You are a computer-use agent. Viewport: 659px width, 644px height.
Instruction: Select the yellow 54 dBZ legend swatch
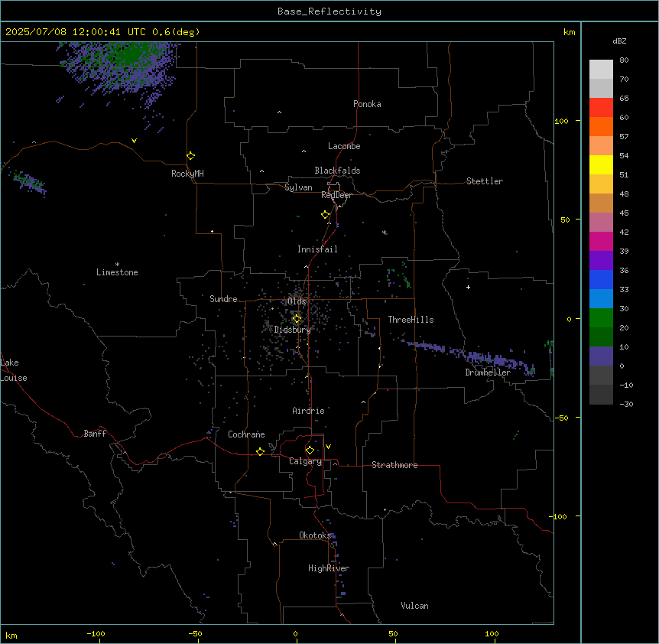pyautogui.click(x=601, y=164)
